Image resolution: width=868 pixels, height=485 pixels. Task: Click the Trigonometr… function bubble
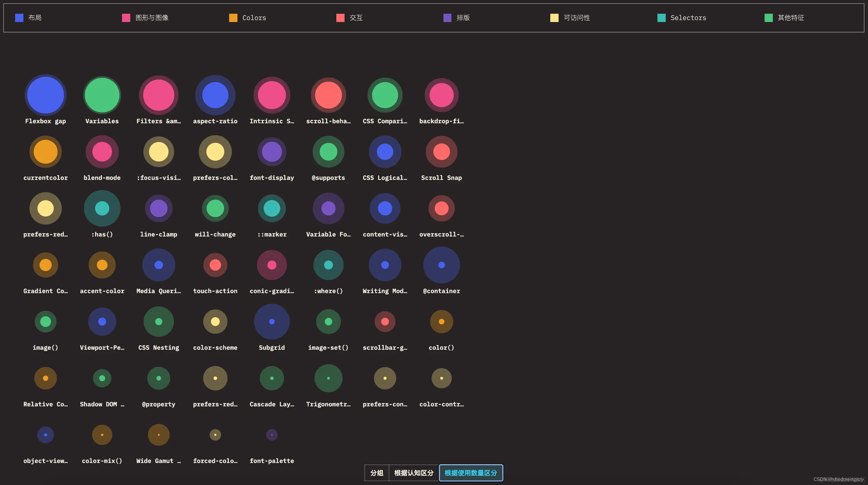pyautogui.click(x=328, y=378)
